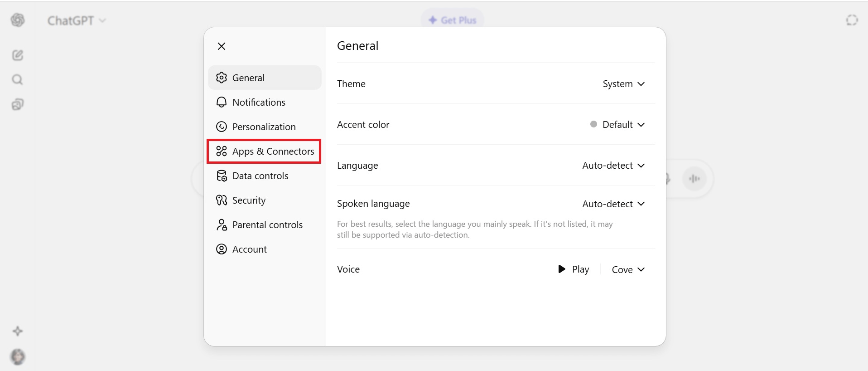This screenshot has height=371, width=868.
Task: Switch to the Notifications settings tab
Action: 259,103
